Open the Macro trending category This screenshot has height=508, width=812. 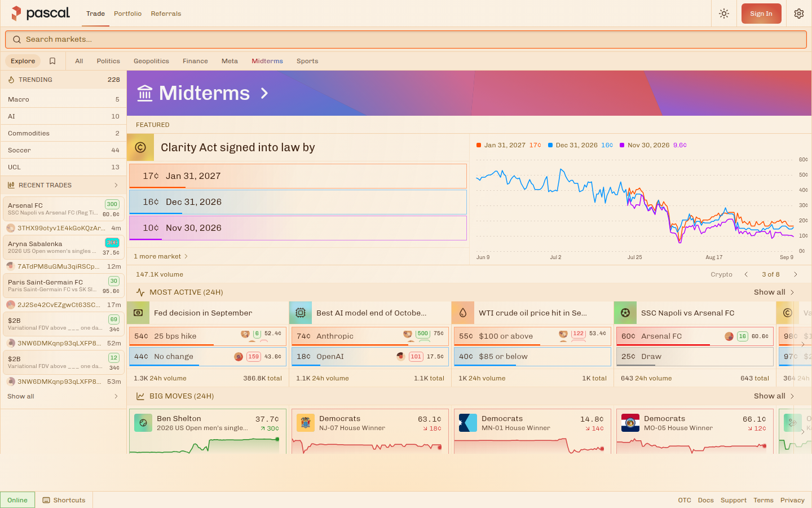point(63,99)
